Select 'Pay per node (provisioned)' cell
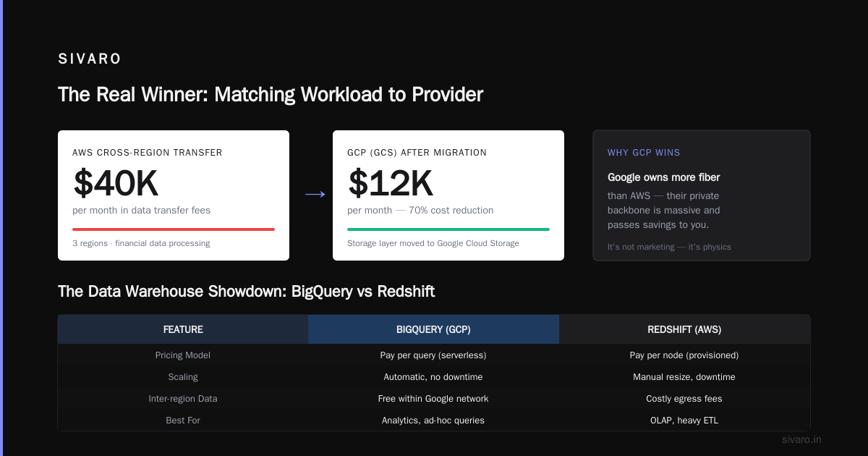 click(684, 355)
